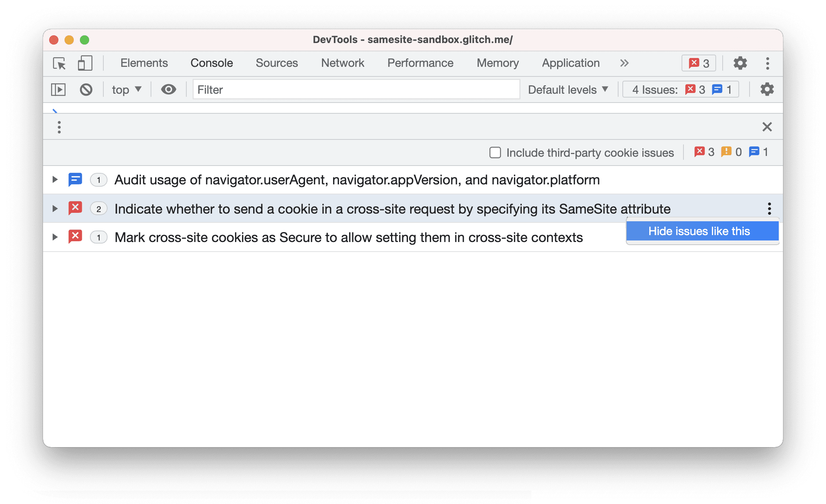
Task: Click the Elements tab in DevTools
Action: point(143,63)
